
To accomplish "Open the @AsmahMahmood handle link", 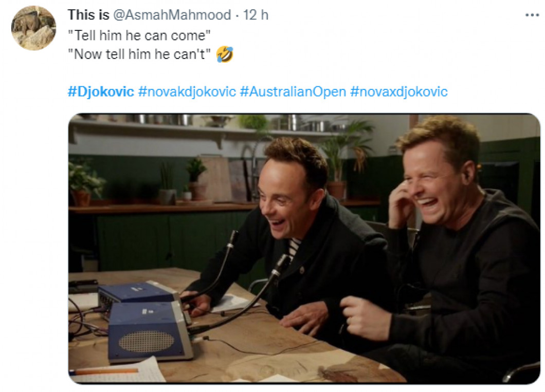I will (172, 15).
